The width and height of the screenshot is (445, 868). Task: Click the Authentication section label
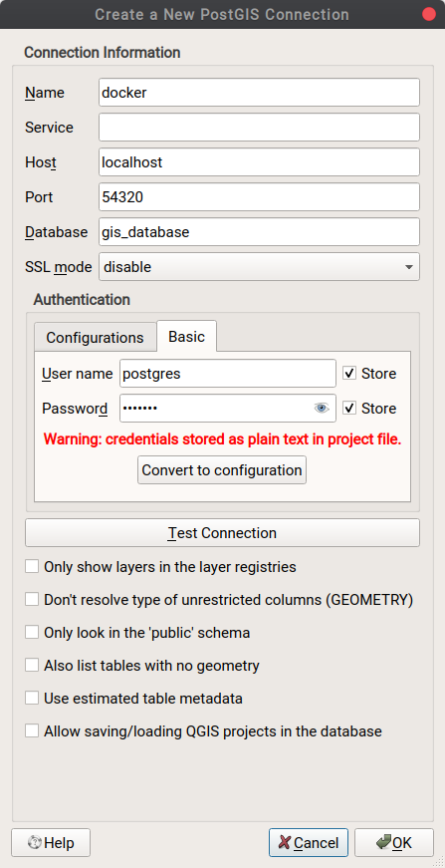82,300
